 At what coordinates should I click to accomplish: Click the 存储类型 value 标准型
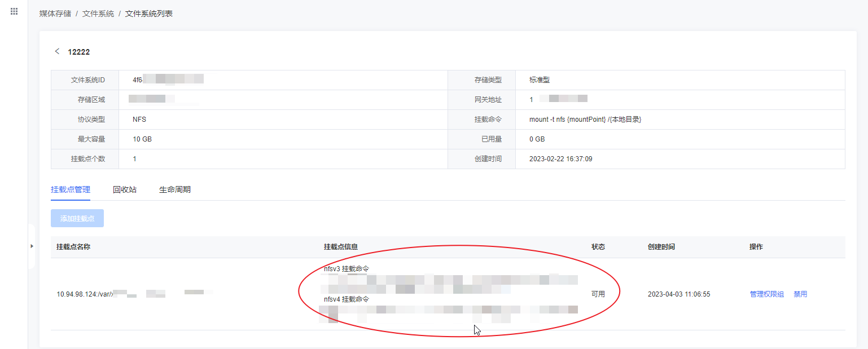tap(540, 80)
